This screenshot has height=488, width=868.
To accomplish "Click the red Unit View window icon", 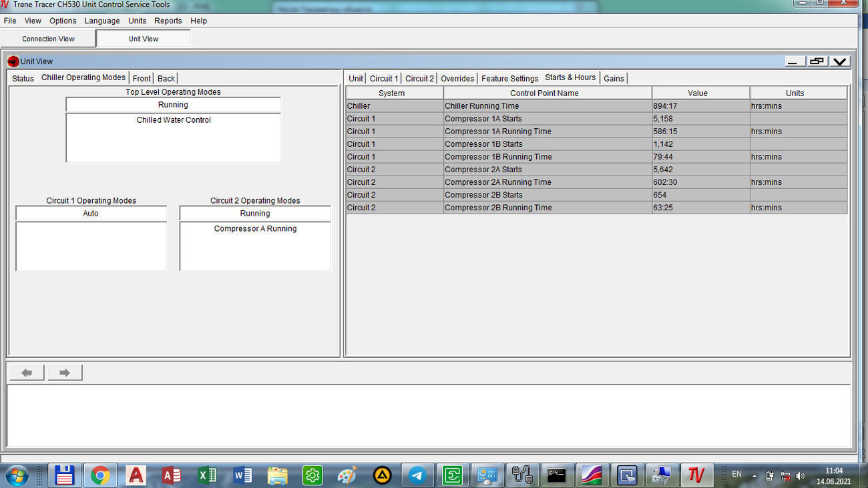I will coord(13,61).
